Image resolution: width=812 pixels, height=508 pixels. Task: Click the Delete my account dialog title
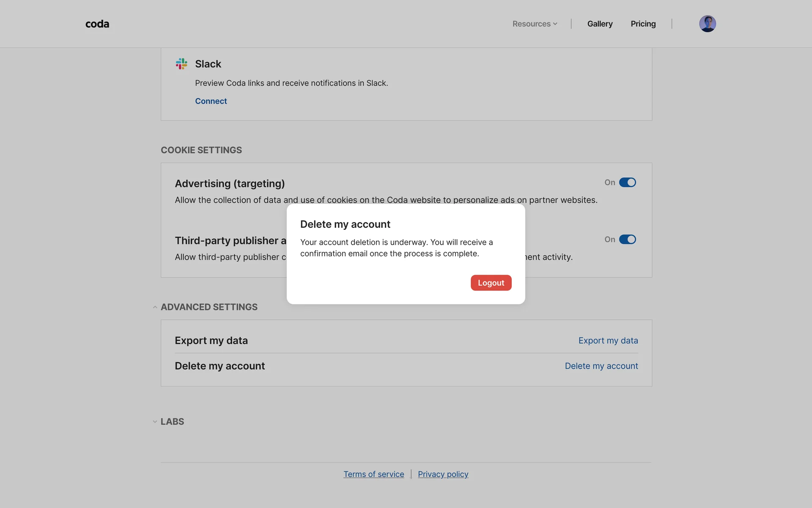(x=345, y=224)
